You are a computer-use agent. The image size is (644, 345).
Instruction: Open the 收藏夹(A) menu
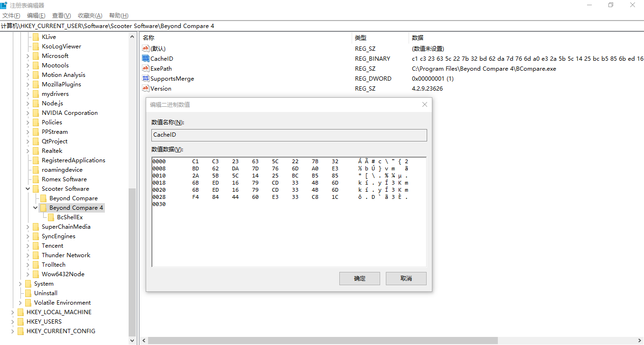pyautogui.click(x=90, y=16)
